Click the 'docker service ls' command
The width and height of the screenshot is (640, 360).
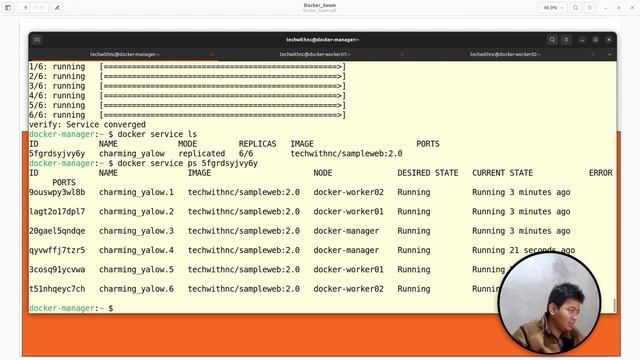coord(157,134)
